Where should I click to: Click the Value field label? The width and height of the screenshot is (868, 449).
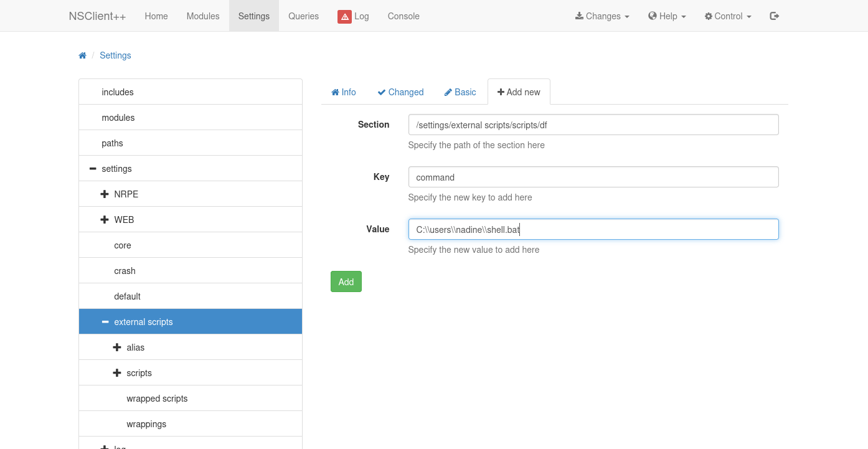tap(378, 229)
